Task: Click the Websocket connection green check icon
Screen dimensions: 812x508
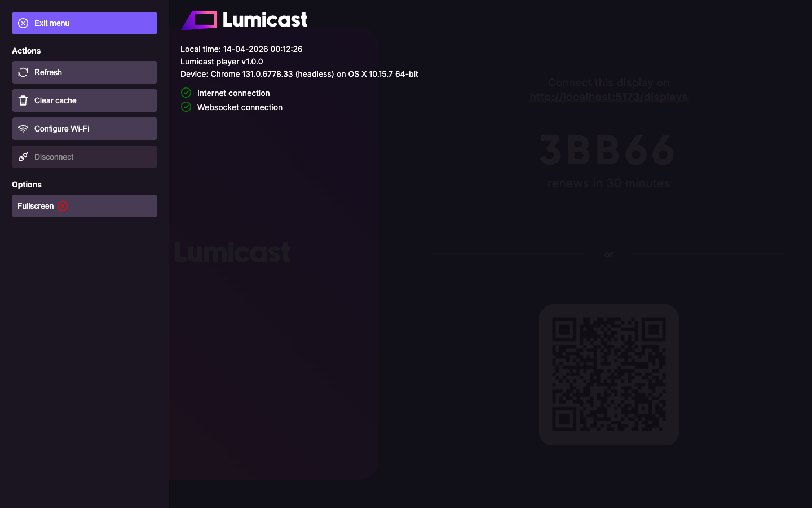Action: pyautogui.click(x=186, y=107)
